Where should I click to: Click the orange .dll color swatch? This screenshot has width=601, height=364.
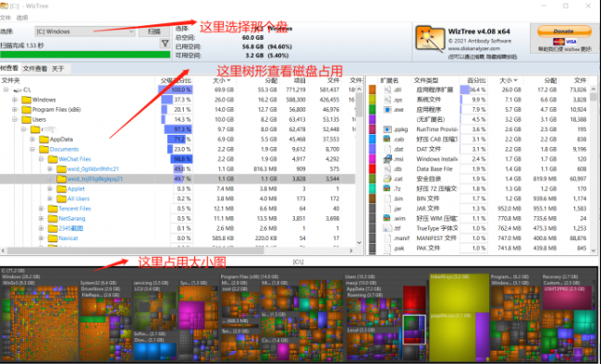click(x=373, y=90)
